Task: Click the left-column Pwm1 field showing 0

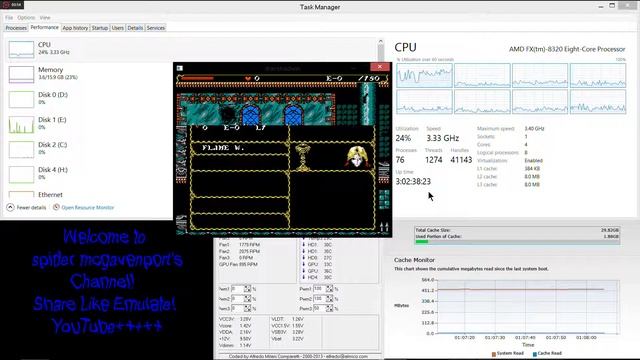Action: pos(241,289)
